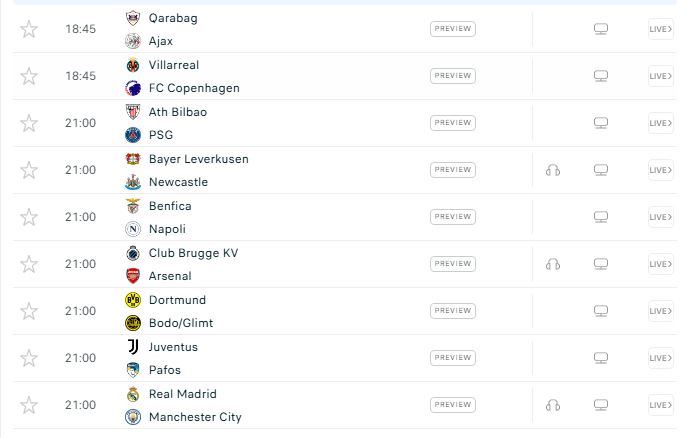Open the Bayer Leverkusen team link

[198, 159]
